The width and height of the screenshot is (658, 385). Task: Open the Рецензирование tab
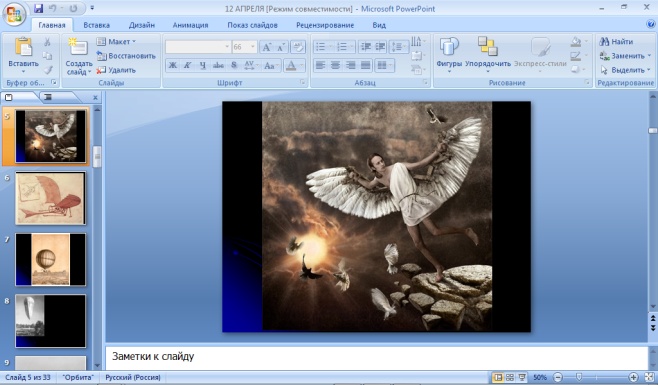325,25
